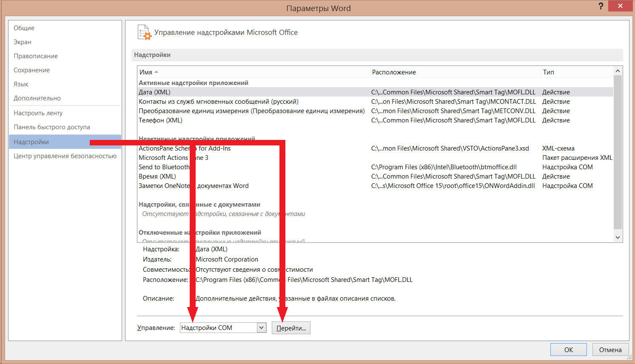The height and width of the screenshot is (364, 635).
Task: Click the Перейти... button
Action: coord(291,328)
